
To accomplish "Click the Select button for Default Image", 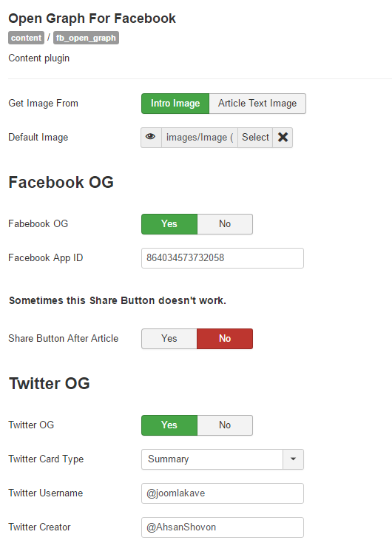I will pos(255,138).
